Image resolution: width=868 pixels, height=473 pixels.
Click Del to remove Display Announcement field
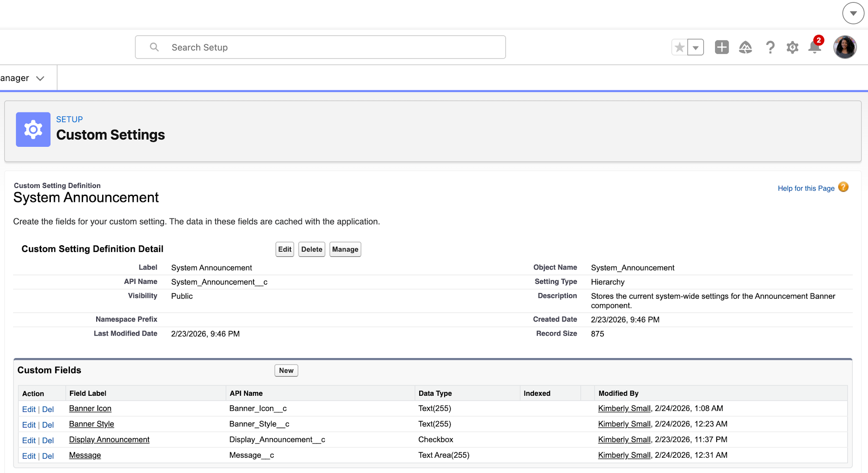pyautogui.click(x=48, y=440)
